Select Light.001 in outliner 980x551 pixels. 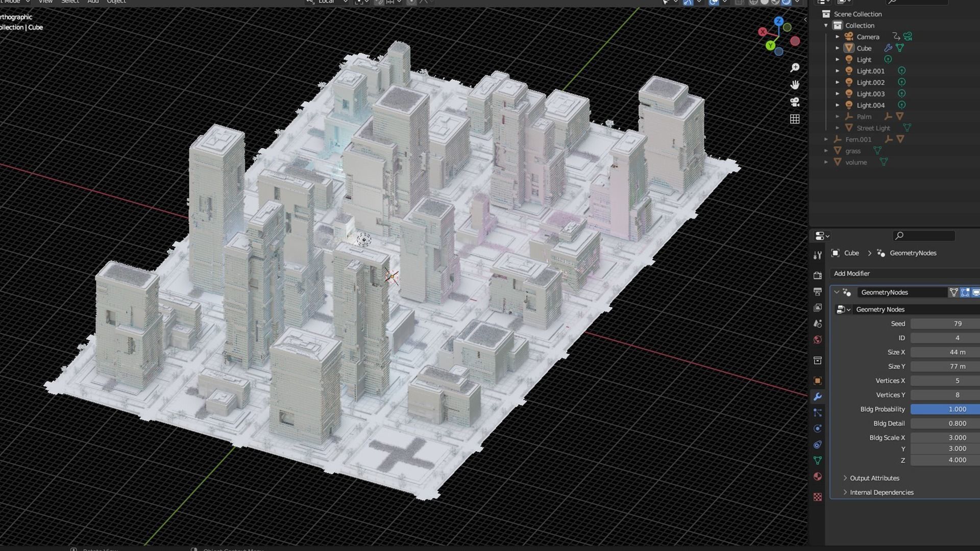pyautogui.click(x=870, y=71)
